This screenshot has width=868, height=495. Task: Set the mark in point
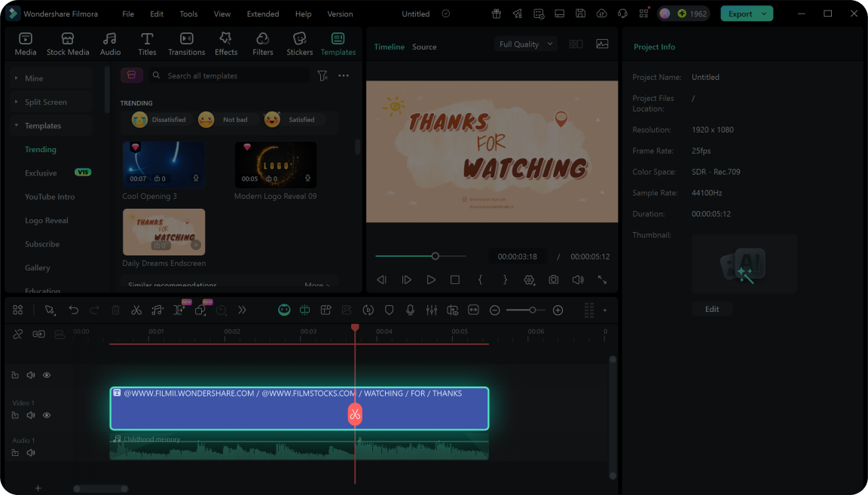(480, 280)
